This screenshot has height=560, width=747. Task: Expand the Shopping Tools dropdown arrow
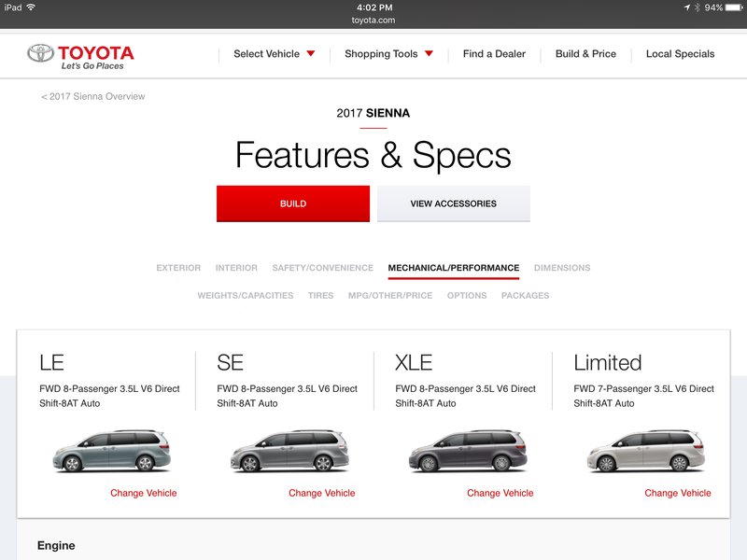tap(429, 54)
